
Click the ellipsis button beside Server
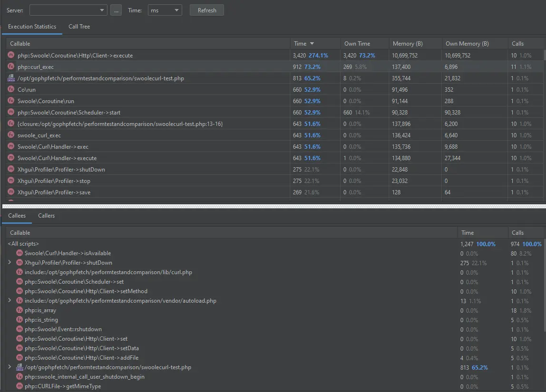(116, 10)
